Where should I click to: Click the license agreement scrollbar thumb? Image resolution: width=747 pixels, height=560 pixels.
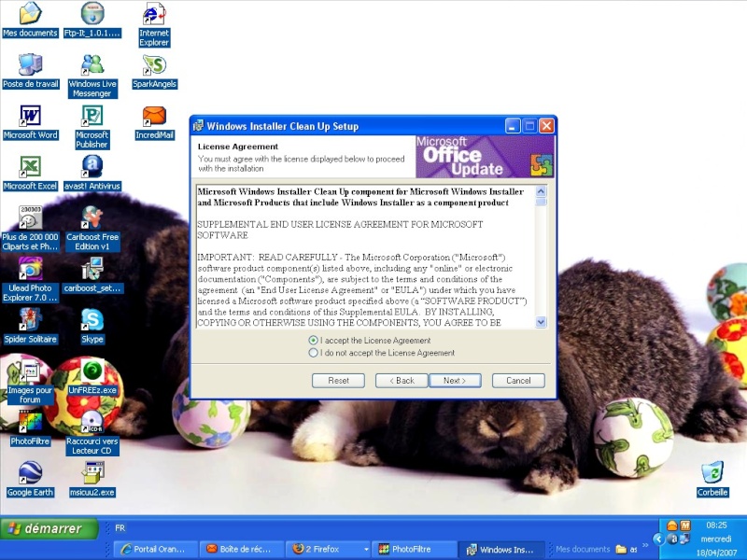541,202
